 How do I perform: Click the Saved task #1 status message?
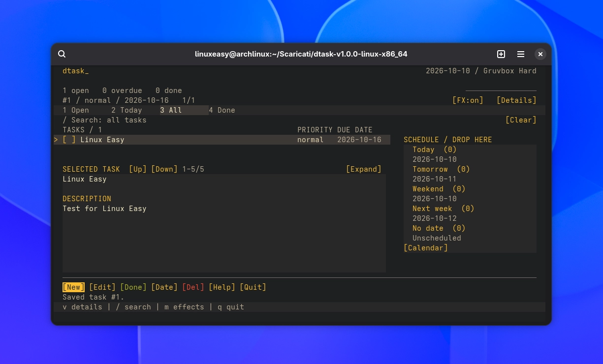click(x=94, y=297)
